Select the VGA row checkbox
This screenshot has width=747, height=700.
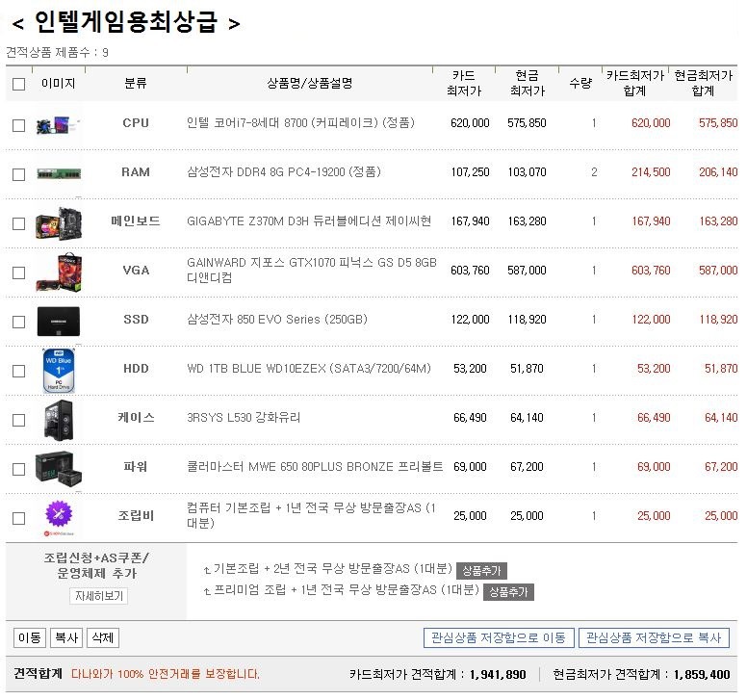[18, 272]
